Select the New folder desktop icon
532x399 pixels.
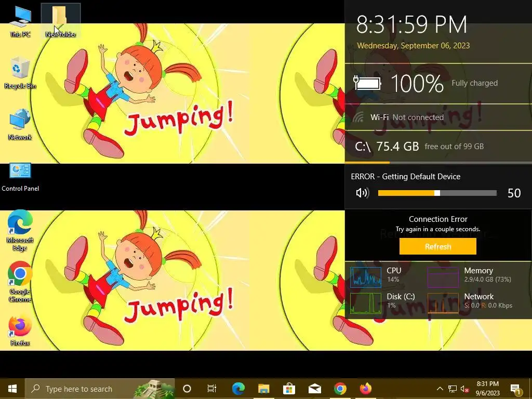(60, 21)
